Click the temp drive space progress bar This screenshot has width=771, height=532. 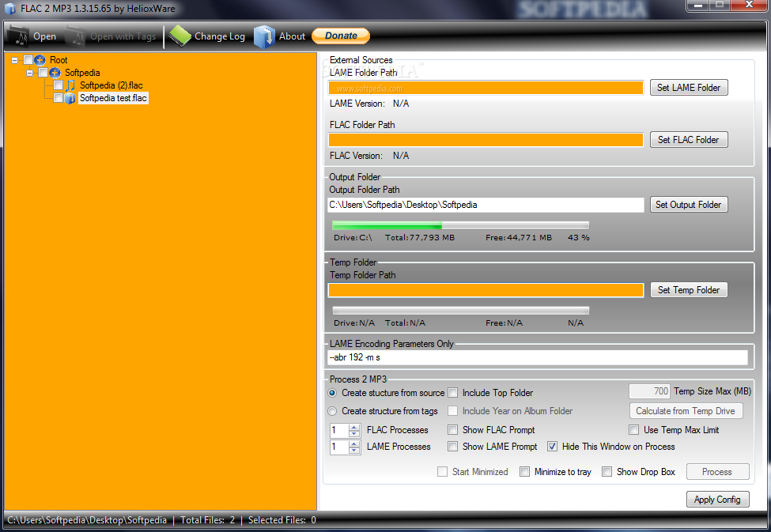point(460,311)
